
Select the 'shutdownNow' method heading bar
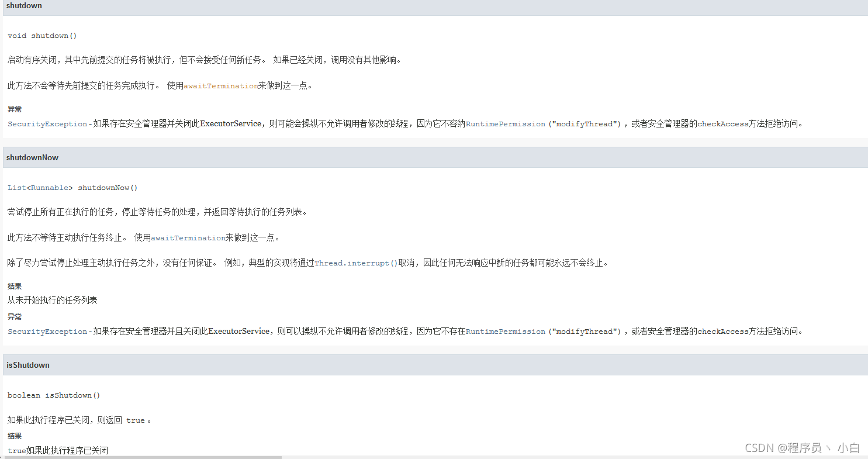[x=435, y=157]
